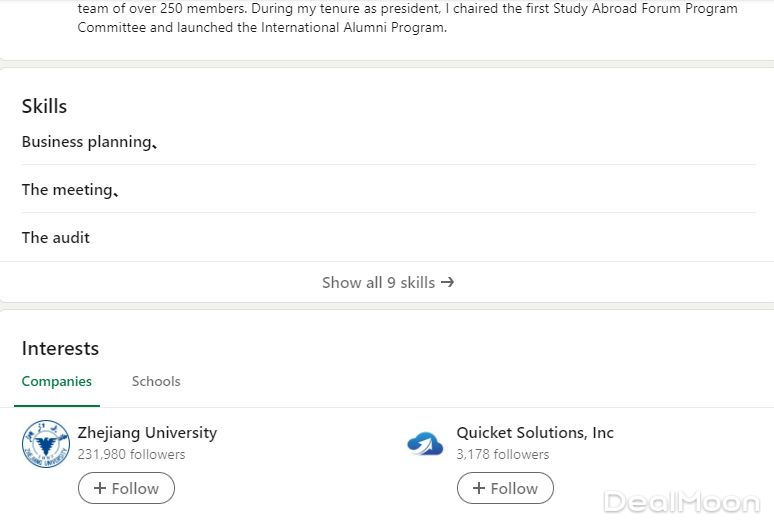Click the 231,980 followers count
The width and height of the screenshot is (774, 526).
tap(131, 454)
